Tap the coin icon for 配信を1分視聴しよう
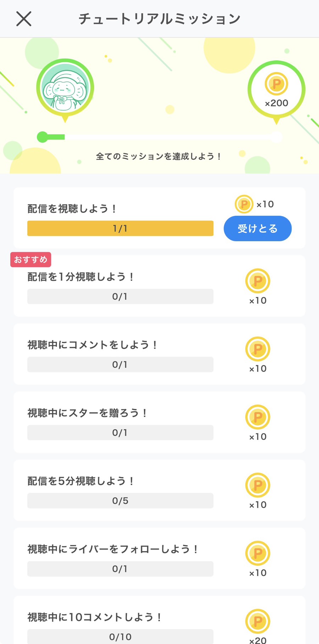The height and width of the screenshot is (644, 319). pos(258,281)
